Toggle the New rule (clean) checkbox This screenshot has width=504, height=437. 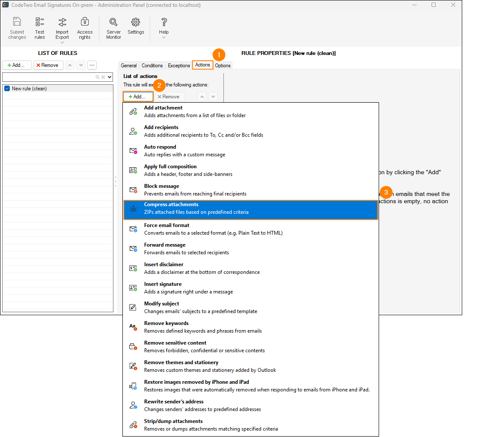coord(7,89)
